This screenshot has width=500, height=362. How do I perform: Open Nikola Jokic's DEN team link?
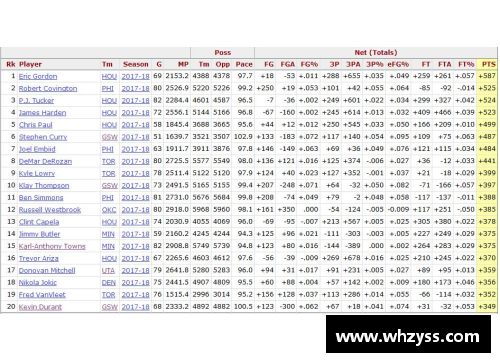click(x=108, y=283)
